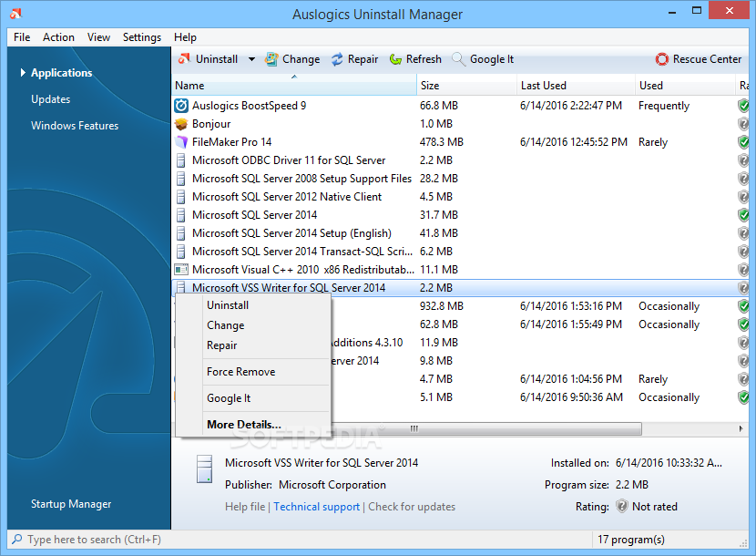The image size is (756, 556).
Task: Select Updates in the sidebar
Action: click(x=51, y=99)
